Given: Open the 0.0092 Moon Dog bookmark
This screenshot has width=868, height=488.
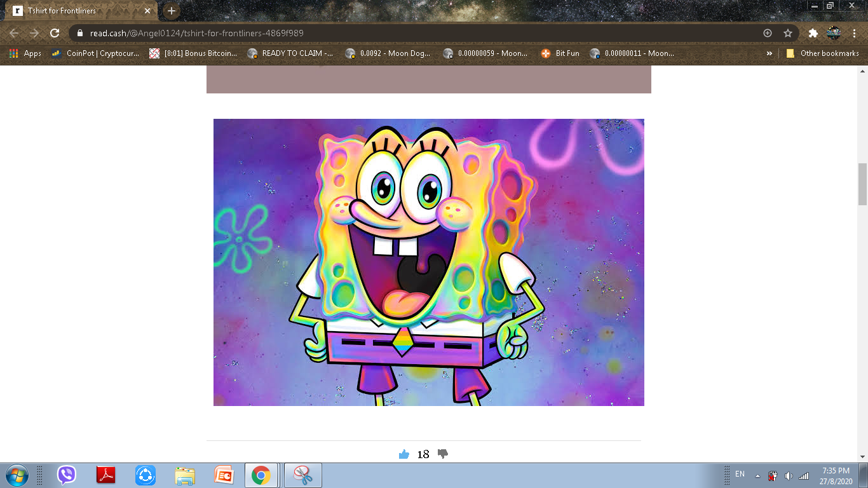Looking at the screenshot, I should click(388, 53).
